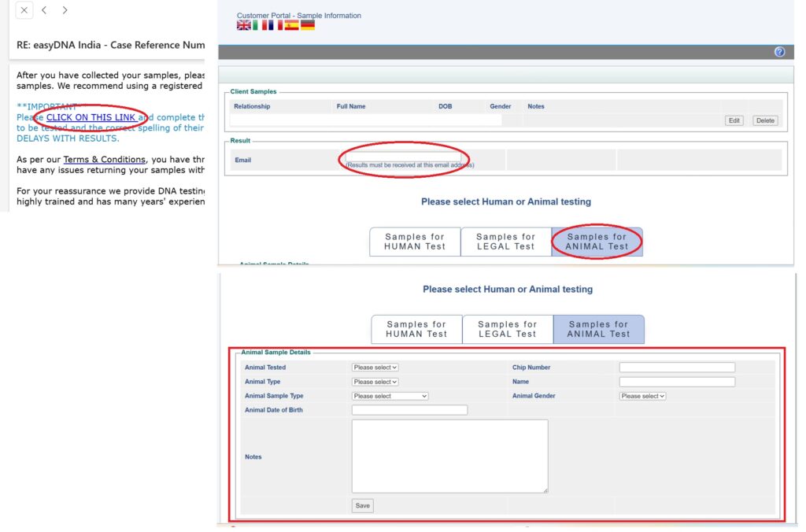Image resolution: width=806 pixels, height=532 pixels.
Task: Click the DOB column header
Action: 446,106
